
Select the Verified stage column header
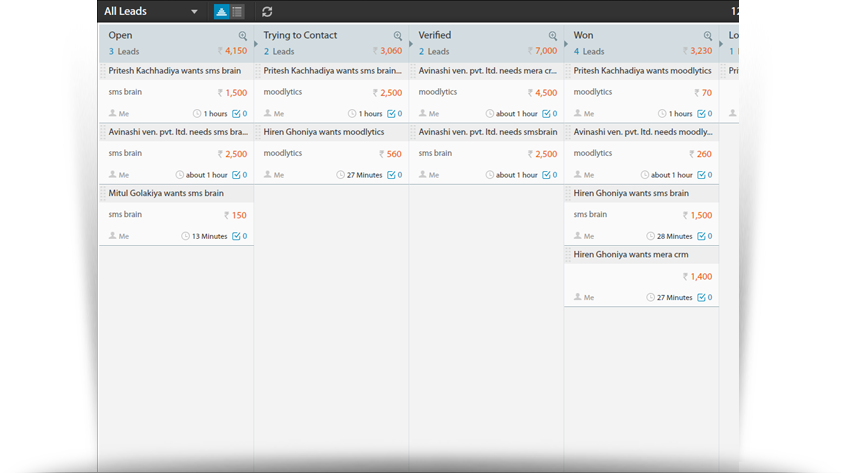[x=435, y=36]
